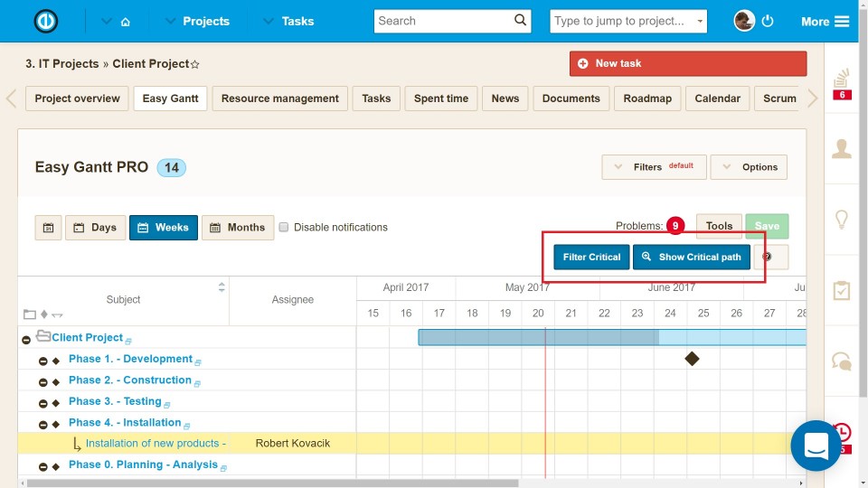Screen dimensions: 868x488
Task: Switch timeline zoom to Days
Action: point(95,228)
